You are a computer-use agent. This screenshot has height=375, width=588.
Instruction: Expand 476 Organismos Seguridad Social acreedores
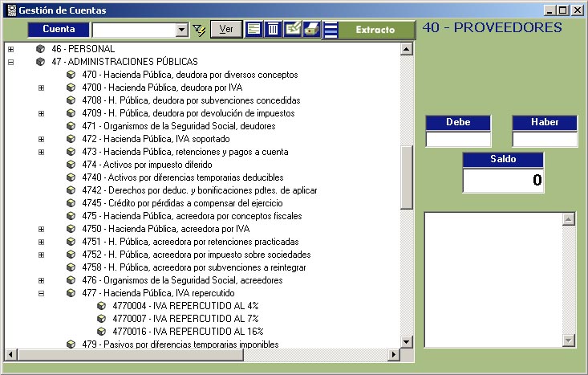point(41,280)
